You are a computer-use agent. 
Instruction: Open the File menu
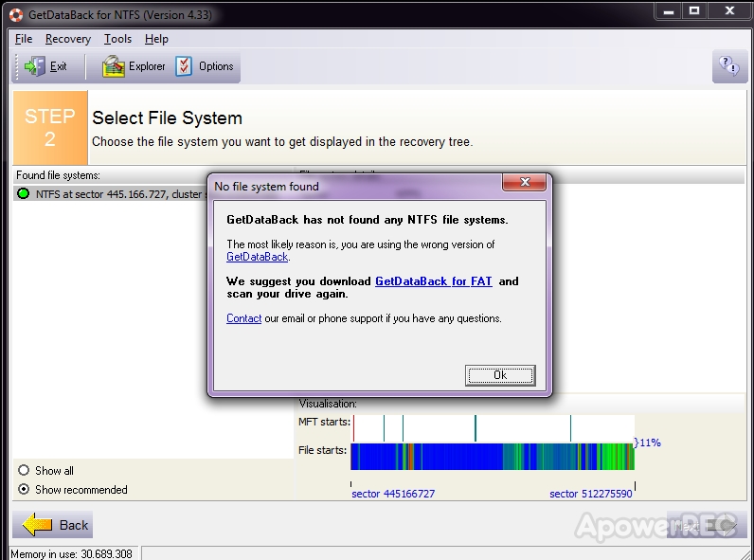(x=24, y=39)
